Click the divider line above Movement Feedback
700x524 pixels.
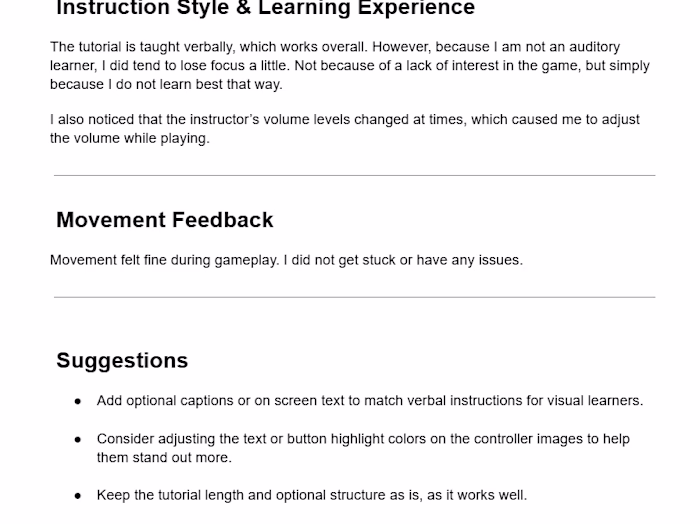354,176
